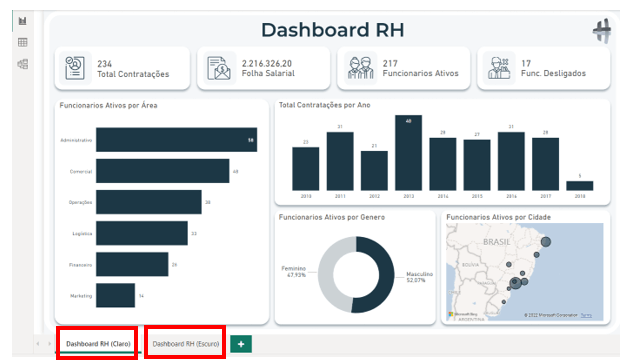
Task: Switch to Dashboard RH (Escuro) page tab
Action: pyautogui.click(x=186, y=344)
